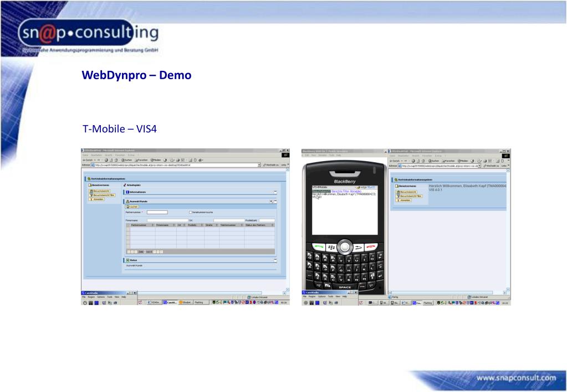Select highlighted Besuchsbericht link on BlackBerry screen
This screenshot has height=392, width=567.
[321, 191]
